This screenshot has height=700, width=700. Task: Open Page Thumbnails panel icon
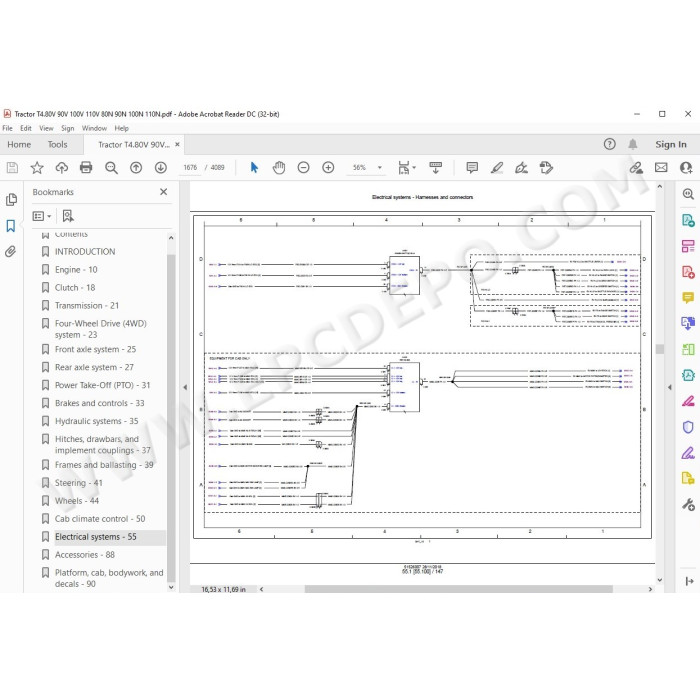11,200
